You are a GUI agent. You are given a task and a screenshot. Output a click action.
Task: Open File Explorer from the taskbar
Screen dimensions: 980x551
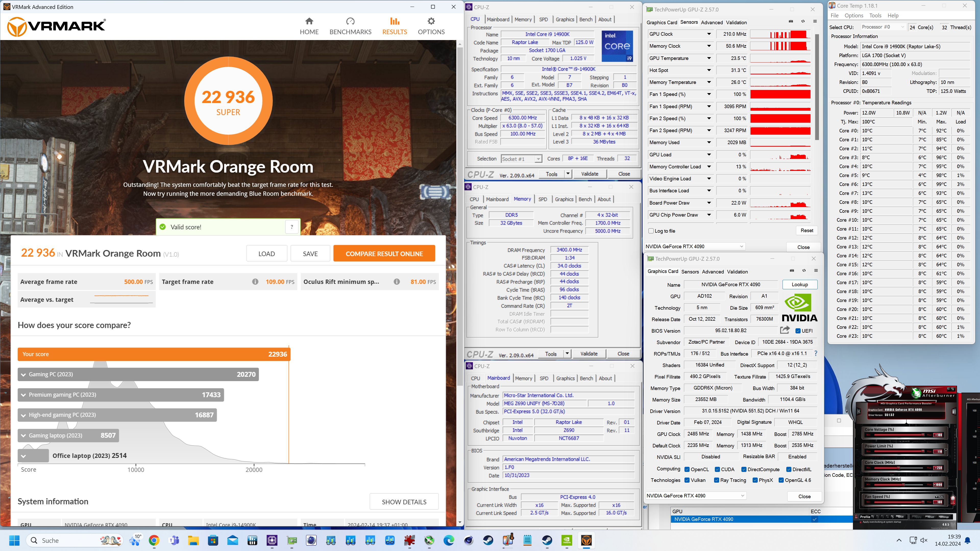point(193,540)
